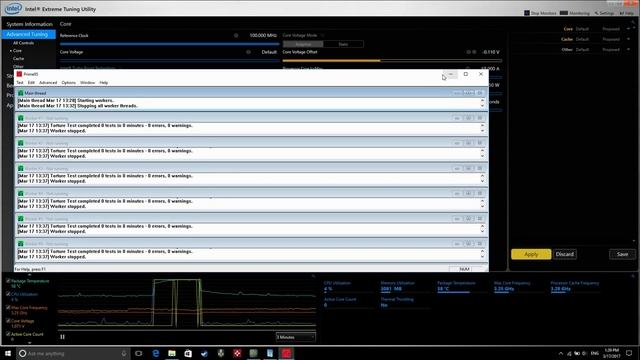Toggle Max Core Frequency graph checkbox
Screen dimensions: 640x360
8,307
